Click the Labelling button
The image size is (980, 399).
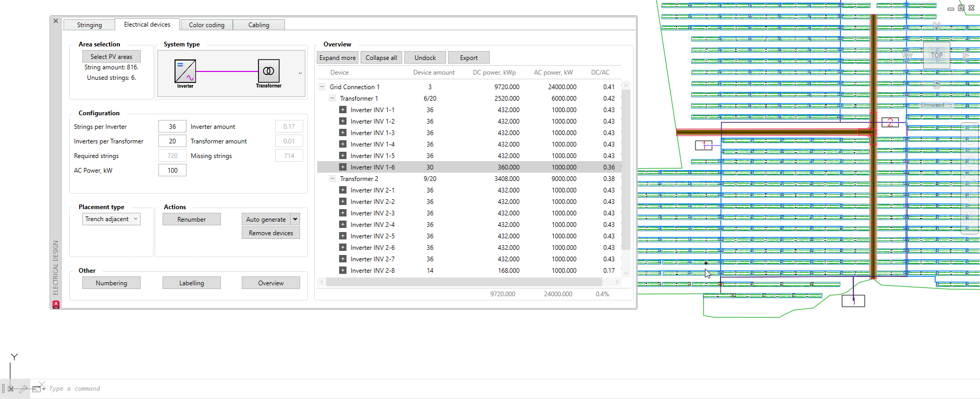(192, 283)
